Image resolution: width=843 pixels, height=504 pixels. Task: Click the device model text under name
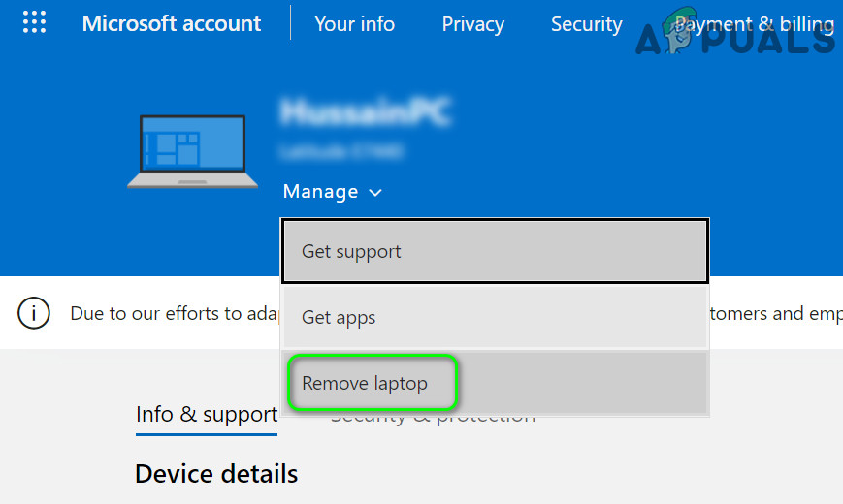point(340,152)
